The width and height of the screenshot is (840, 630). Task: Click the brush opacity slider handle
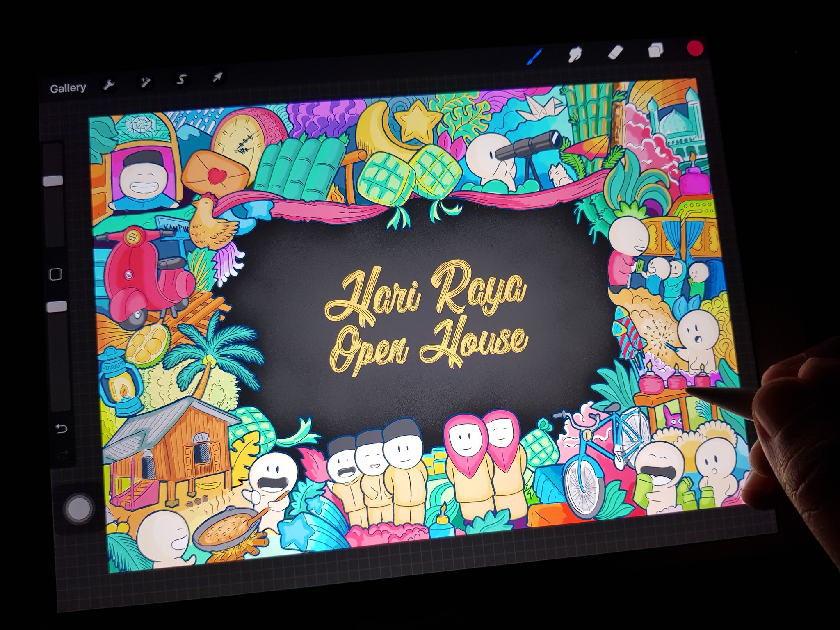point(57,307)
